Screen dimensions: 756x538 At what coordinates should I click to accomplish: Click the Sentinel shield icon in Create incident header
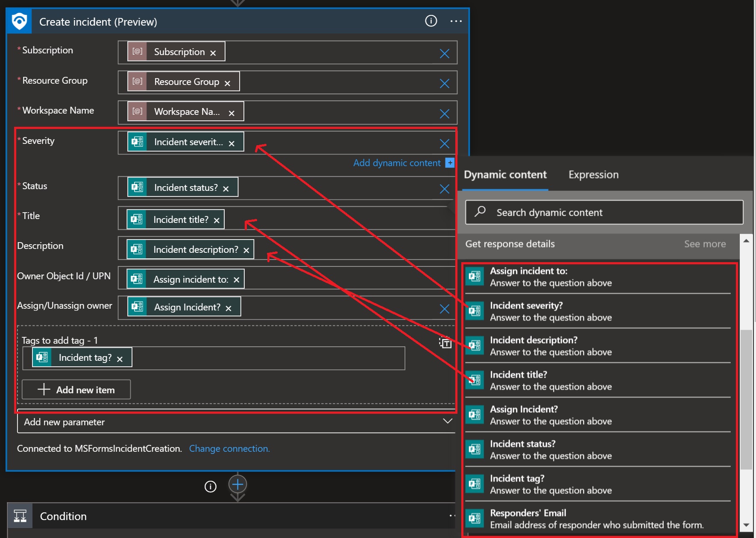click(20, 21)
